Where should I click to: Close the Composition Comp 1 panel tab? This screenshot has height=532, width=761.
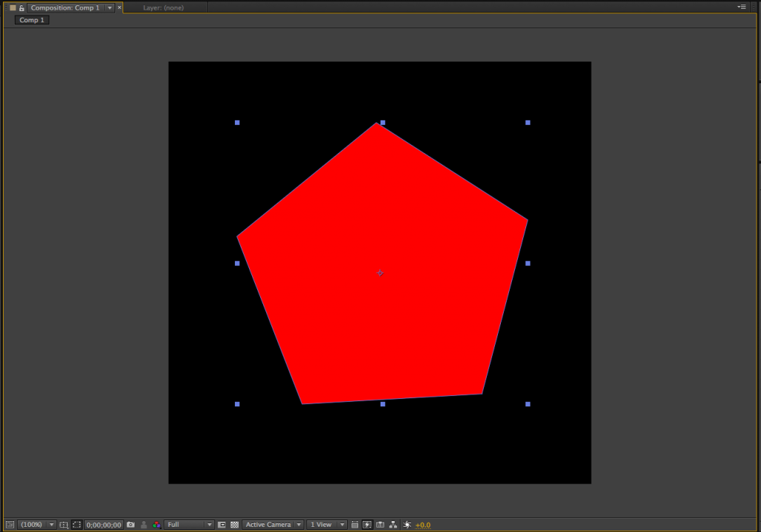point(120,7)
